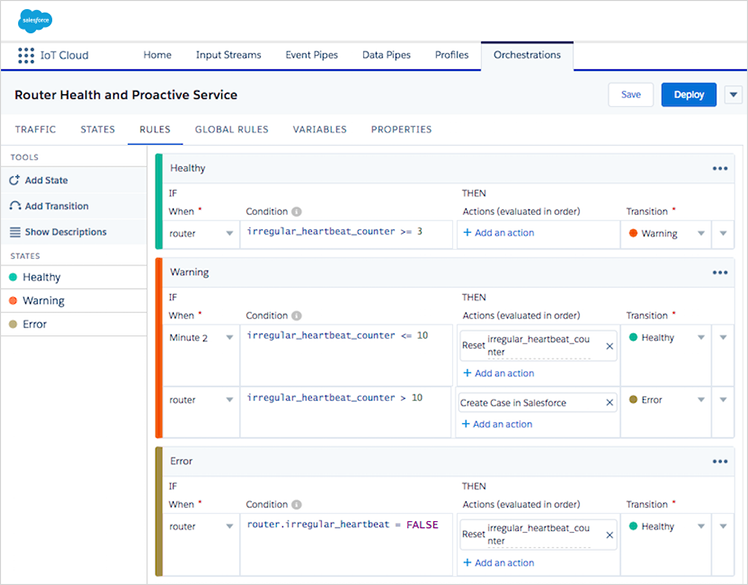Select the RULES subtab
Screen dimensions: 748x585
[x=155, y=129]
